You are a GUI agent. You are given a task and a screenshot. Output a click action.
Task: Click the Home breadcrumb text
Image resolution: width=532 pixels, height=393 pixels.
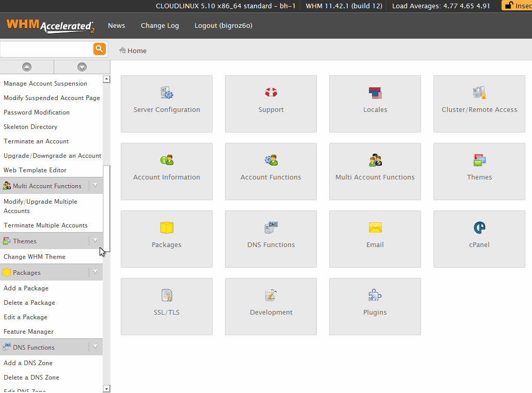[137, 51]
